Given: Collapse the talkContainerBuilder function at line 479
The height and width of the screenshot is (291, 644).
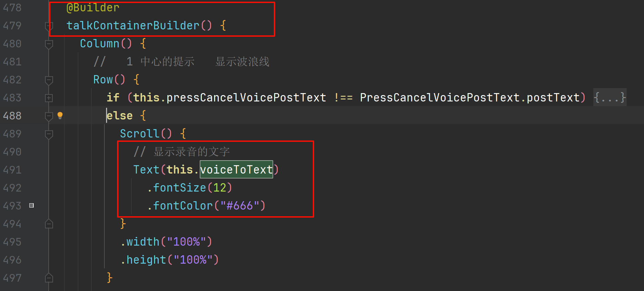Looking at the screenshot, I should point(49,26).
